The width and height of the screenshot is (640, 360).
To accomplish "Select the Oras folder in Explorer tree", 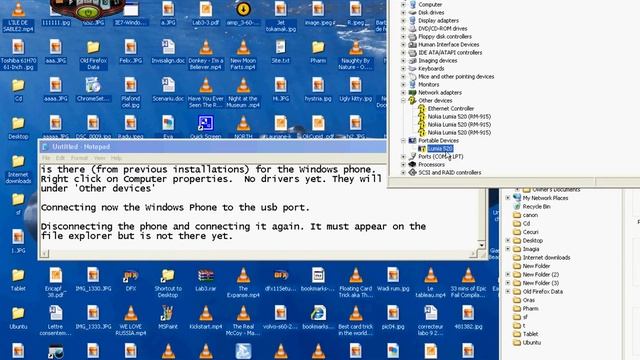I will 529,300.
